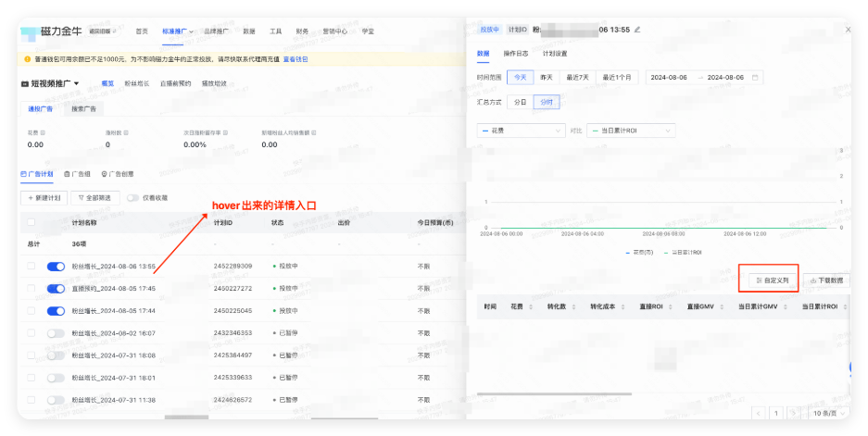Click the 下载数据 button
Viewport: 868px width, 436px height.
826,280
